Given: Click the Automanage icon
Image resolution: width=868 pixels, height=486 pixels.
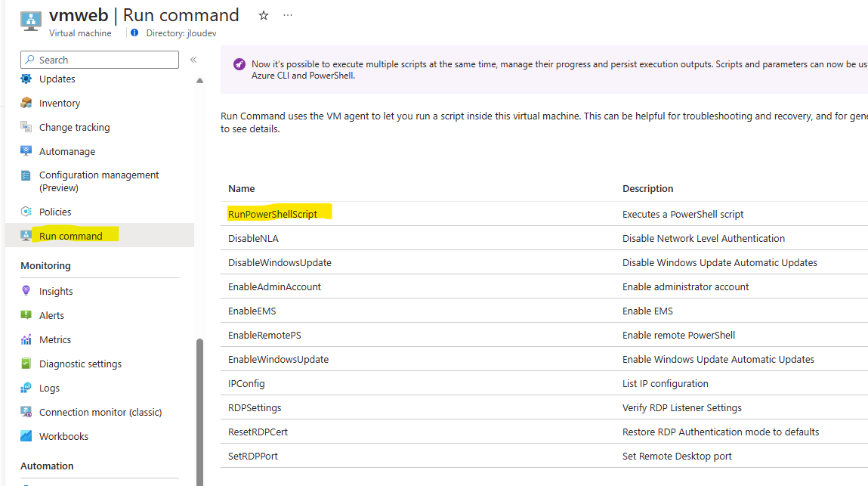Looking at the screenshot, I should 26,151.
